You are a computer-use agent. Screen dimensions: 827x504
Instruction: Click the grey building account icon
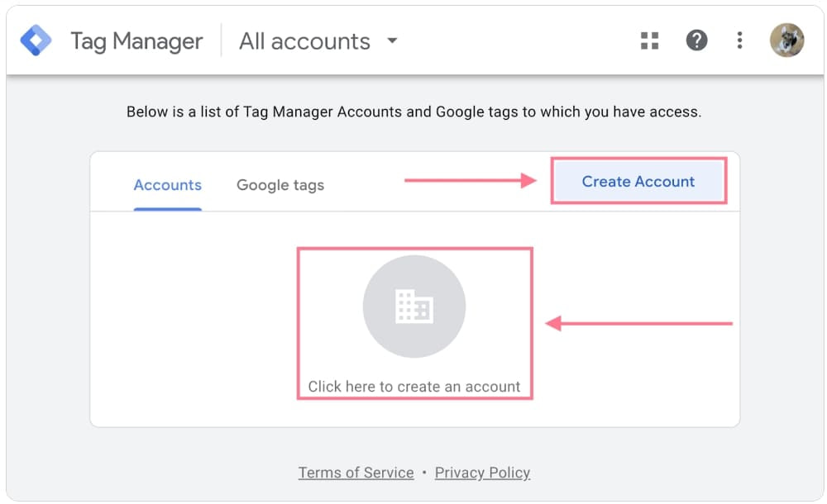pos(414,307)
